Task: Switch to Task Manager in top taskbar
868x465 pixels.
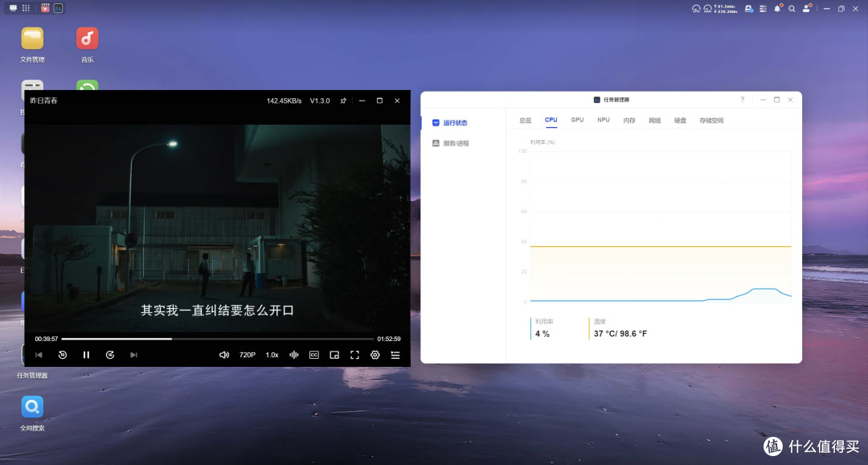Action: (x=58, y=8)
